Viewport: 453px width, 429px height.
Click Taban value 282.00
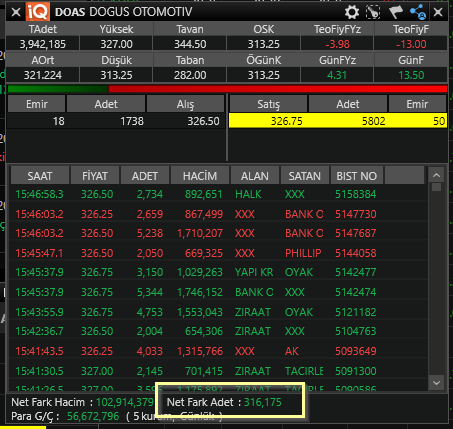point(190,75)
